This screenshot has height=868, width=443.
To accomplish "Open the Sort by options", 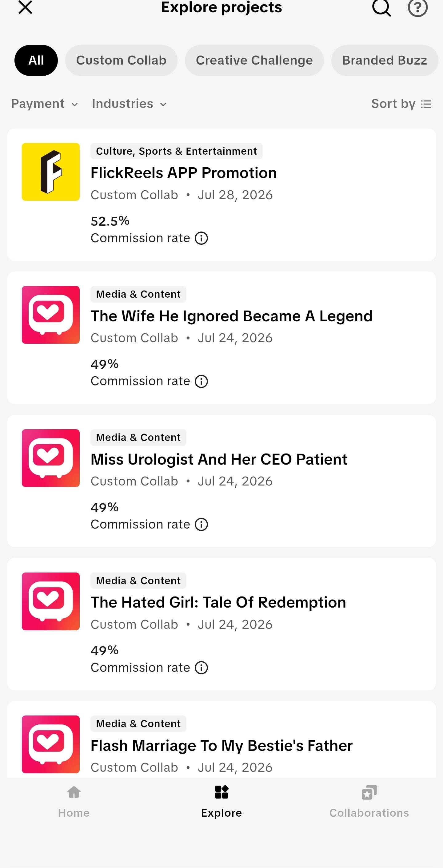I will 401,104.
